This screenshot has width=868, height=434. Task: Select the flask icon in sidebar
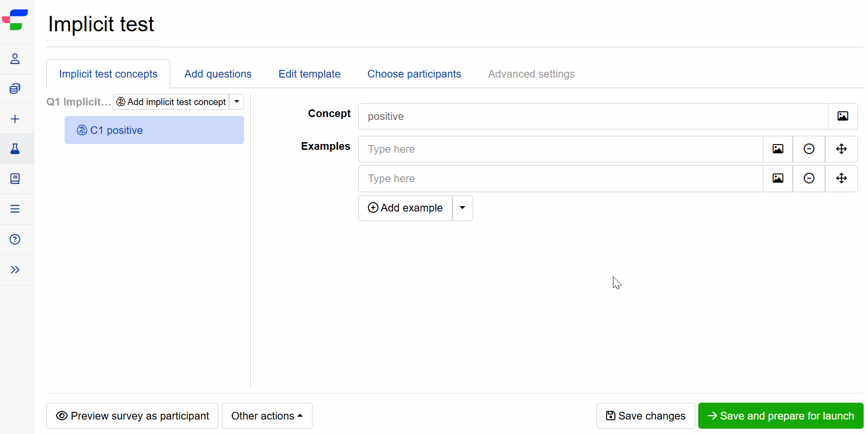point(15,149)
